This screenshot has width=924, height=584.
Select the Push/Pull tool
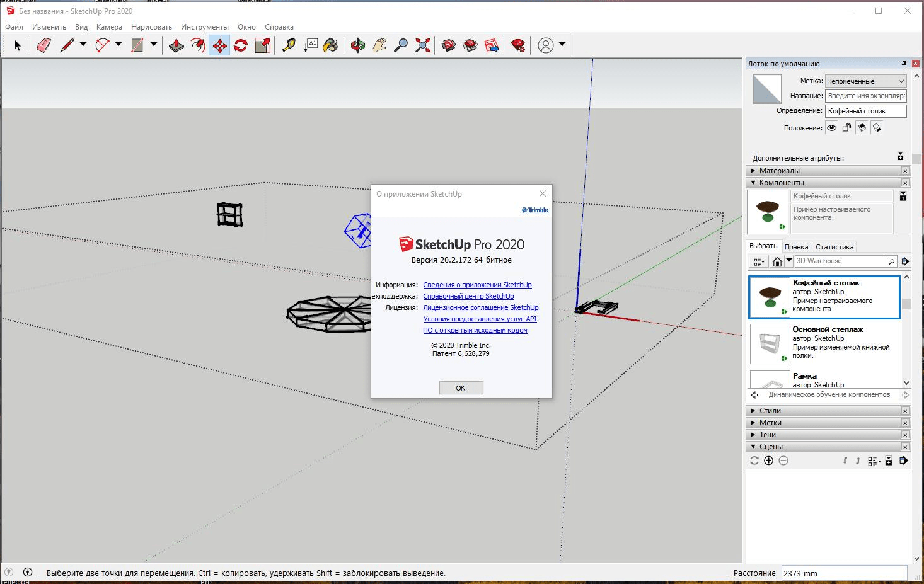click(176, 45)
